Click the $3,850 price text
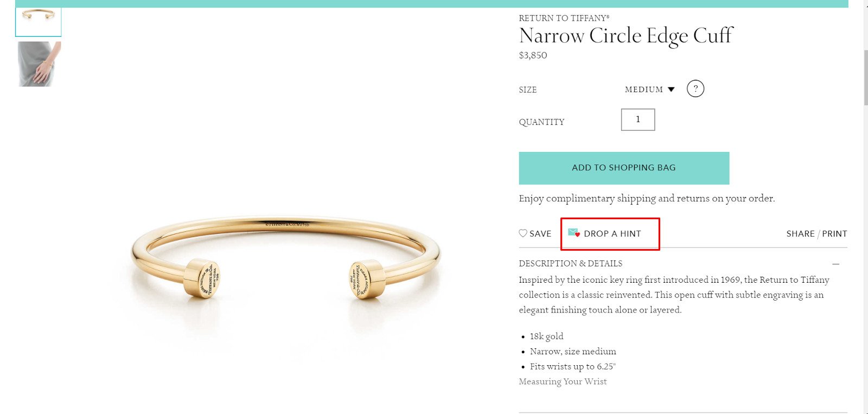 click(533, 55)
